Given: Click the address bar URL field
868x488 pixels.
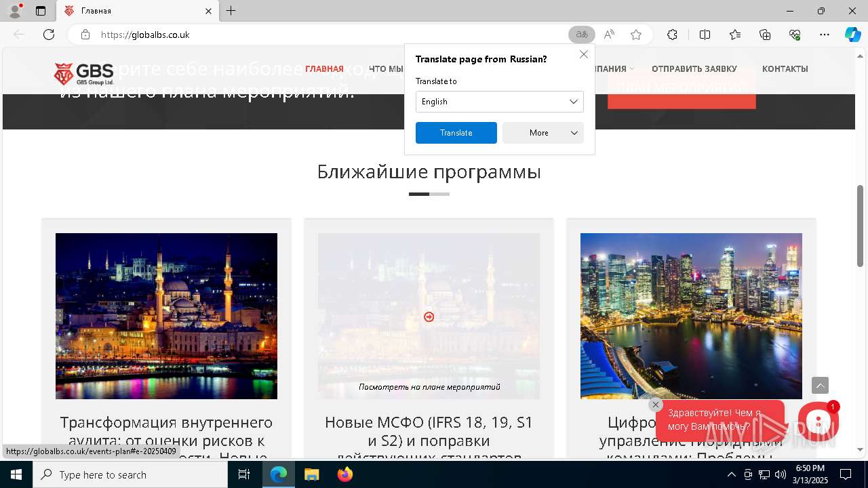Looking at the screenshot, I should (325, 35).
